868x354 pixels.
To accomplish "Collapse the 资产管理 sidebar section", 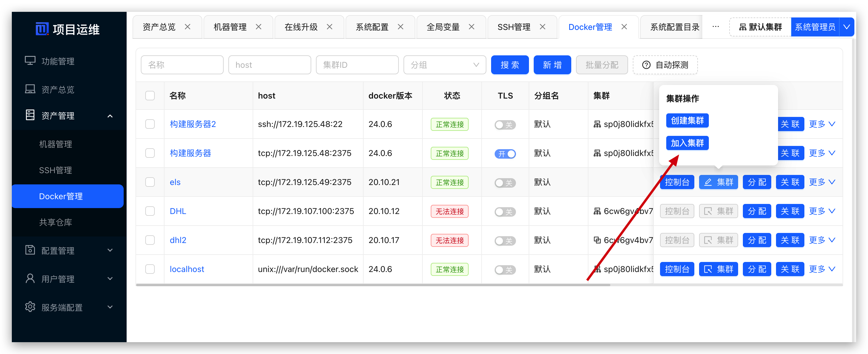I will pos(110,116).
